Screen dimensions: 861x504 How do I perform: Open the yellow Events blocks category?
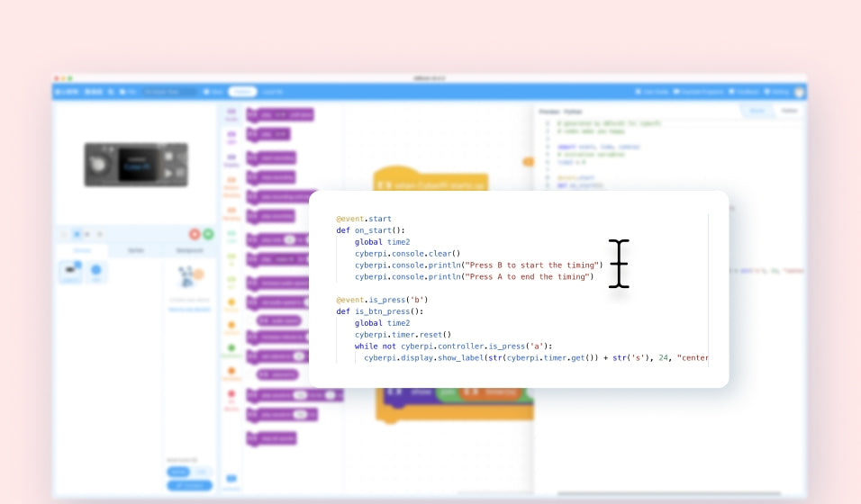point(231,303)
